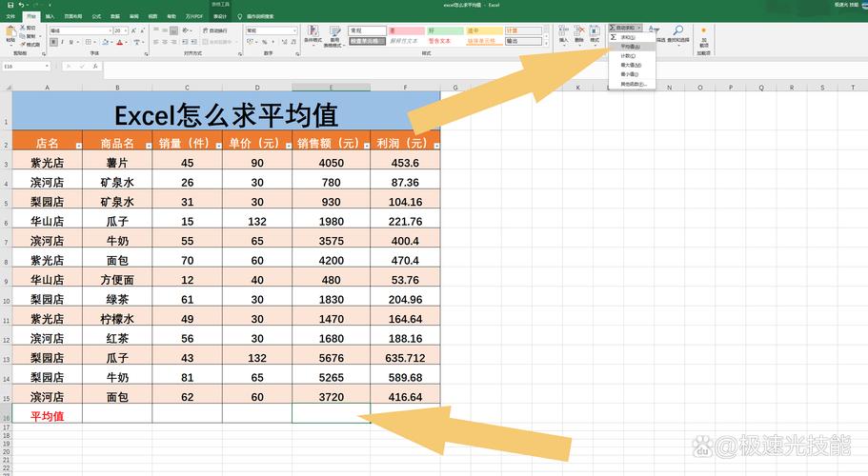868x476 pixels.
Task: Click the decrease indent icon
Action: [x=185, y=42]
